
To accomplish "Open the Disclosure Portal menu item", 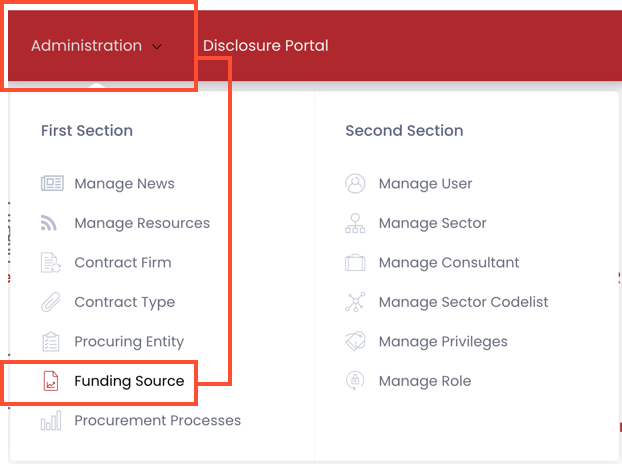I will (x=265, y=46).
